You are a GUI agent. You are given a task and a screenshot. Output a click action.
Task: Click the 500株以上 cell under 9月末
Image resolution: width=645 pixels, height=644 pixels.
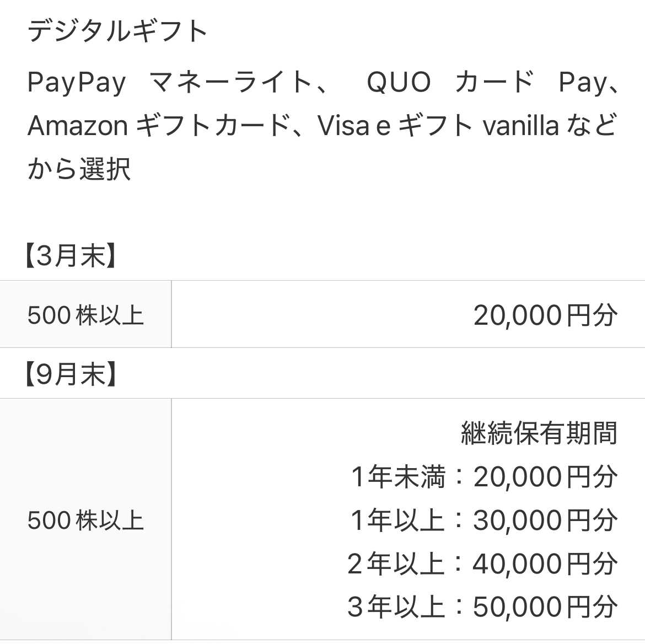click(x=85, y=520)
